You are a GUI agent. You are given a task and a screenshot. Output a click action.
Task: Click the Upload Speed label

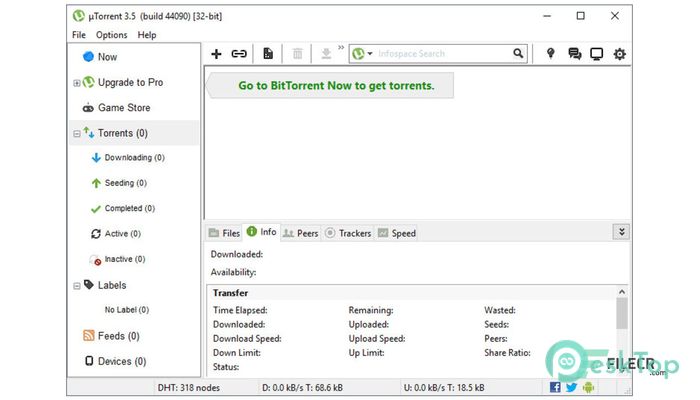pos(377,338)
